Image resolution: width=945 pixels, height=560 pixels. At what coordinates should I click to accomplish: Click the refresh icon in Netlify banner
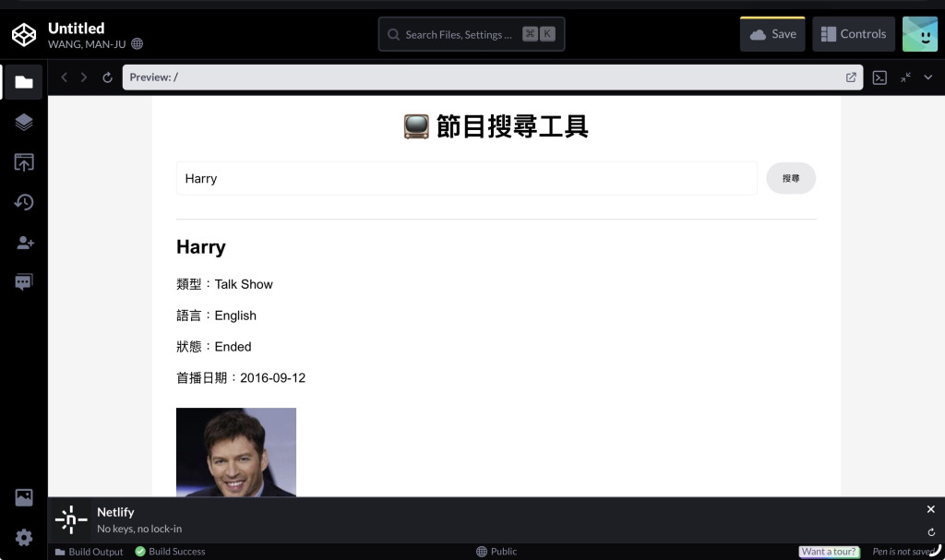(931, 532)
